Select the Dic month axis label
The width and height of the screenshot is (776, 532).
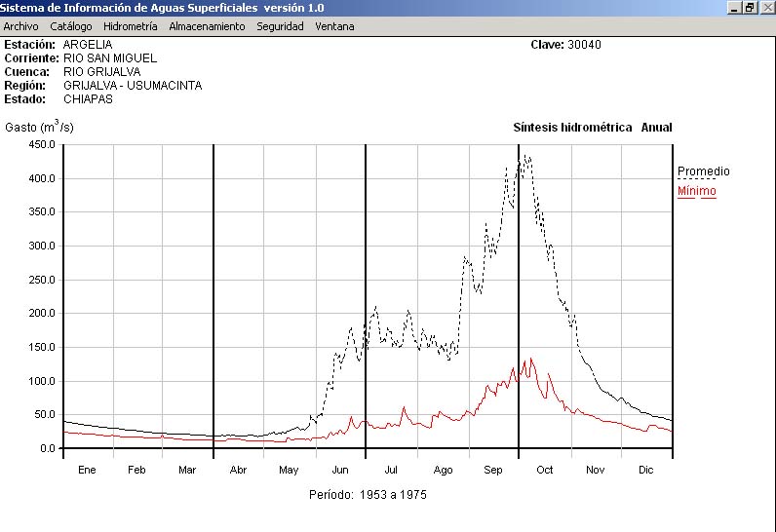[645, 470]
